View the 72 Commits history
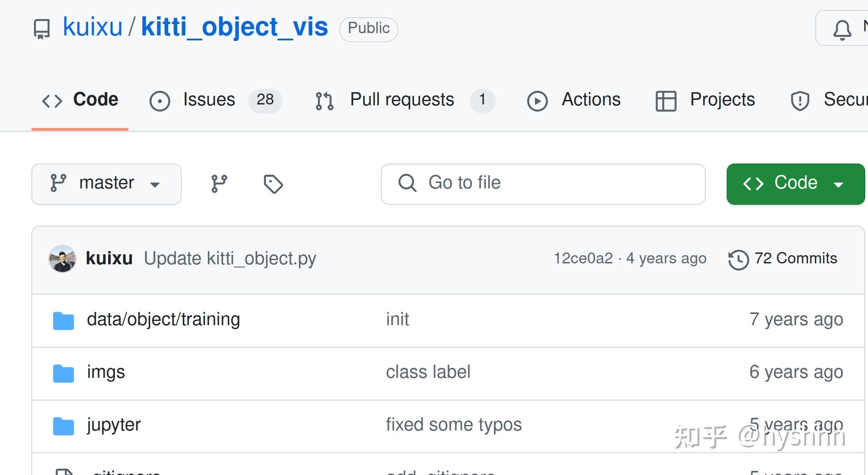The height and width of the screenshot is (475, 868). pos(795,258)
